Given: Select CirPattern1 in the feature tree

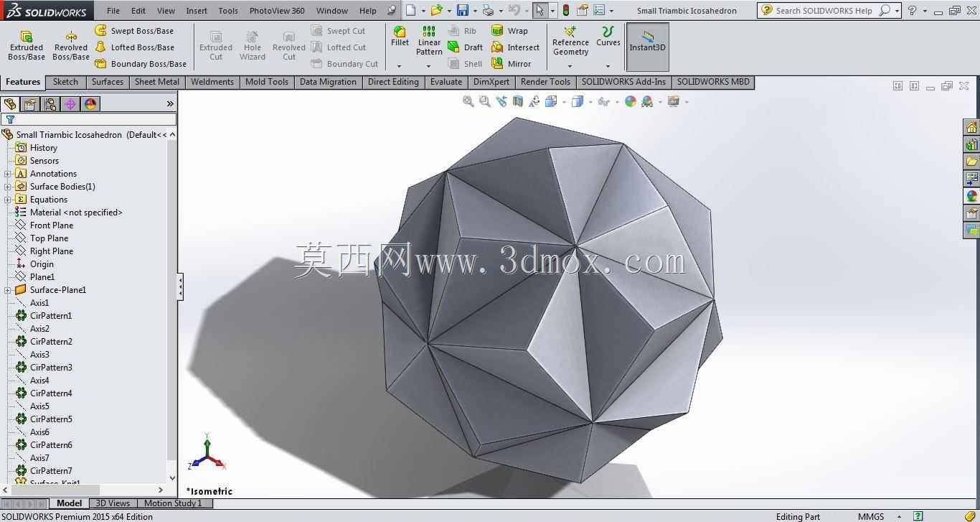Looking at the screenshot, I should pos(51,316).
